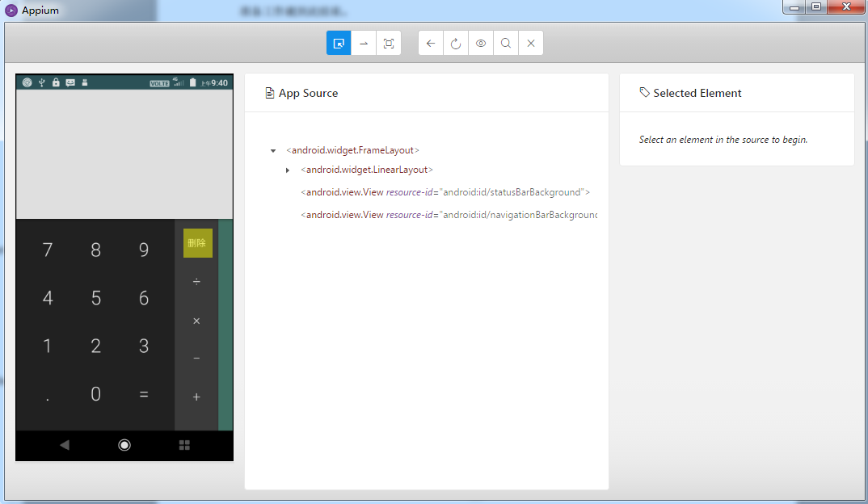Select android.widget.LinearLayout tree row
The image size is (868, 504).
point(366,170)
